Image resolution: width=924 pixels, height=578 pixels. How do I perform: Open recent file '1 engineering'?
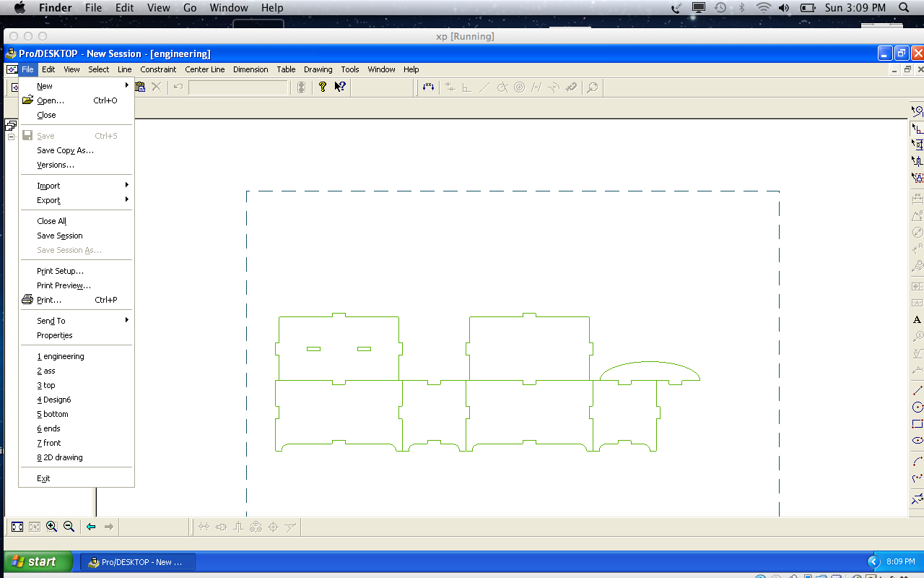click(x=77, y=356)
